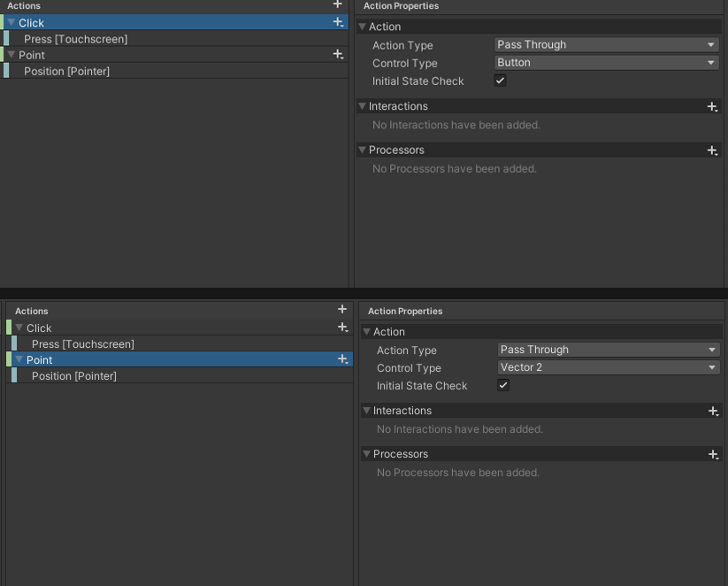Open the Control Type dropdown showing Vector 2
Viewport: 728px width, 586px height.
[609, 367]
